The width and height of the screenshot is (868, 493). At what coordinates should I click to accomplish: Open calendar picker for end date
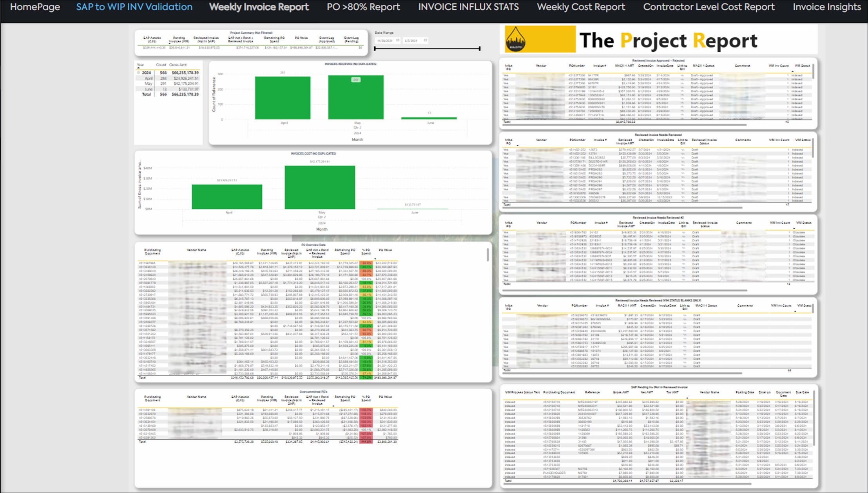(425, 40)
